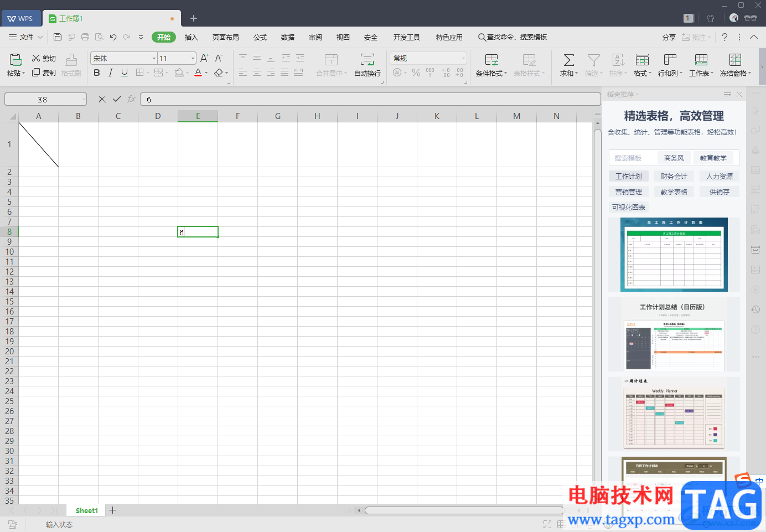This screenshot has width=766, height=532.
Task: Click the Worksheet (工作表) icon
Action: [x=701, y=60]
